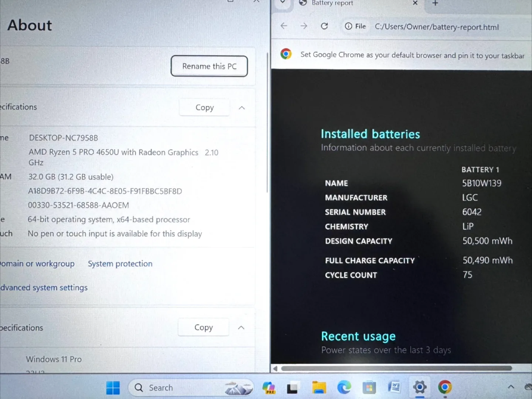Screen dimensions: 532x399
Task: Launch Copilot preview from the taskbar
Action: click(269, 388)
